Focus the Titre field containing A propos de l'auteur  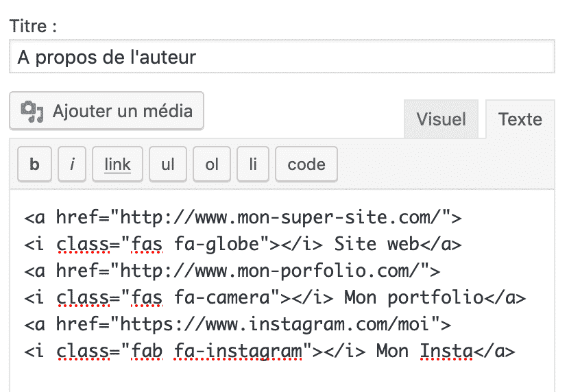tap(281, 58)
